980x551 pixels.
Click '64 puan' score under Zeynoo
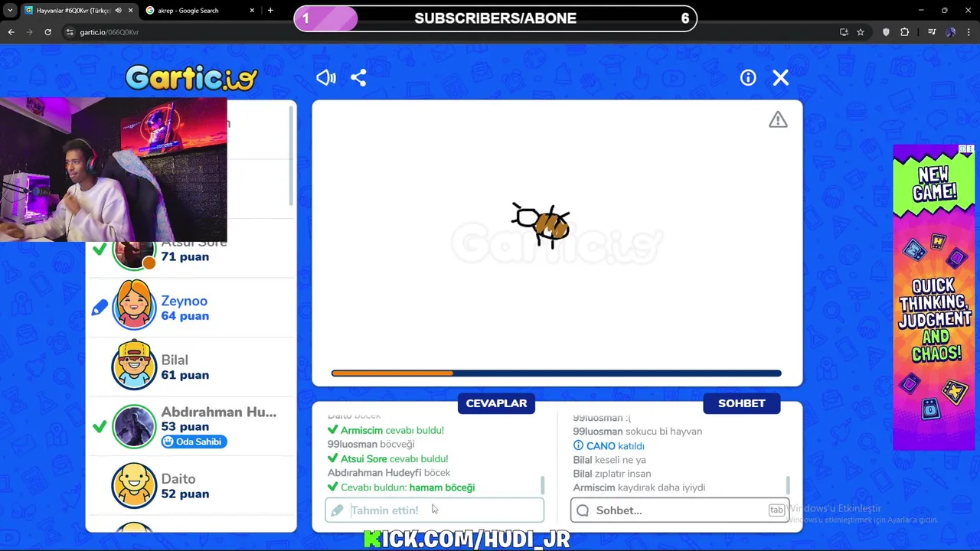(x=185, y=316)
